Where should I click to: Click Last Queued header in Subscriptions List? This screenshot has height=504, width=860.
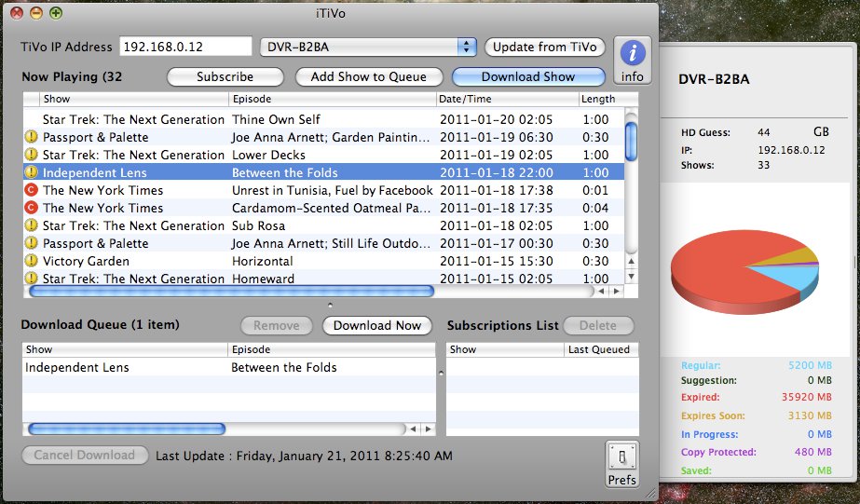pos(601,349)
